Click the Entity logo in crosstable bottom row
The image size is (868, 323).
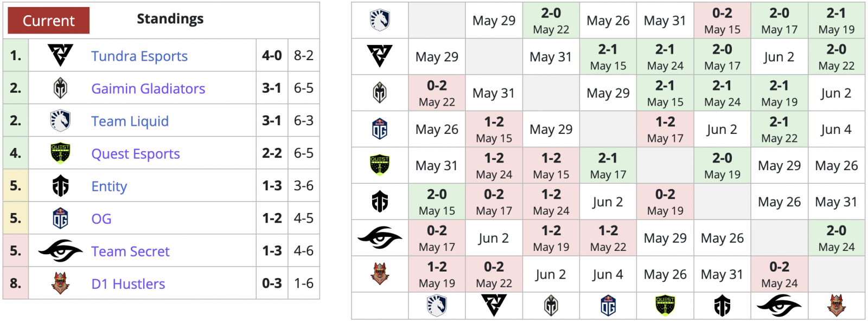pos(722,306)
